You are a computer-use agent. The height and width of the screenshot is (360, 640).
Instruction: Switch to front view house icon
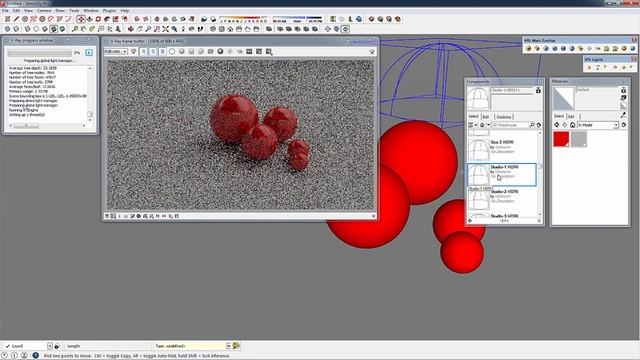230,29
